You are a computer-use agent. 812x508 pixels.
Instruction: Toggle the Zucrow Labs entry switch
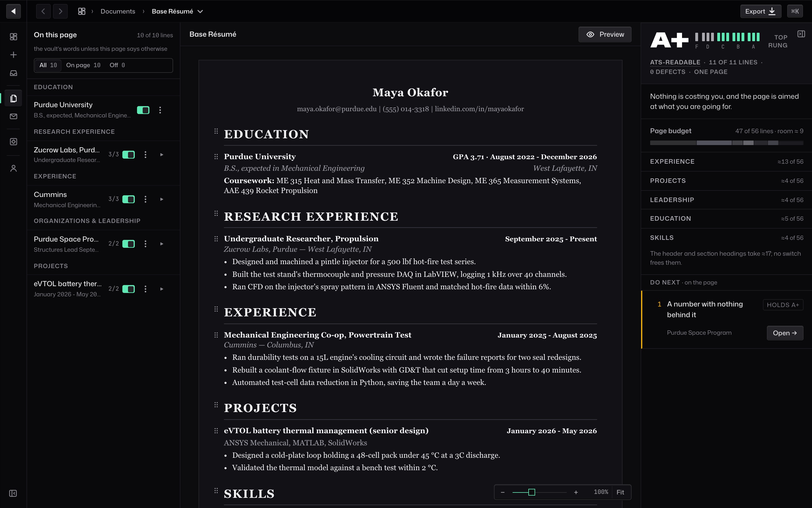[129, 155]
